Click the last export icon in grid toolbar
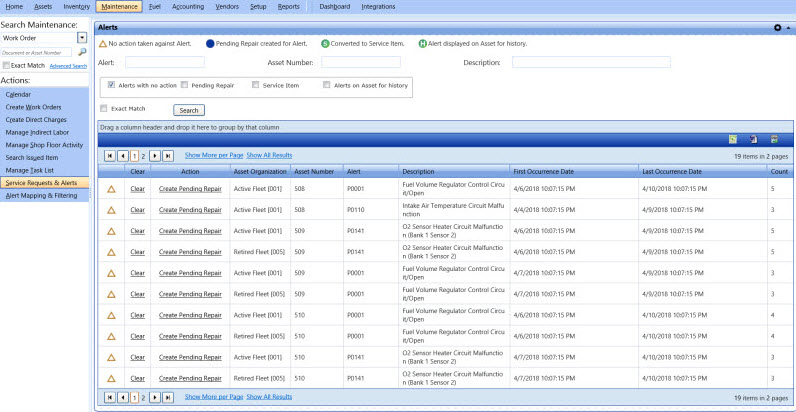 coord(774,140)
